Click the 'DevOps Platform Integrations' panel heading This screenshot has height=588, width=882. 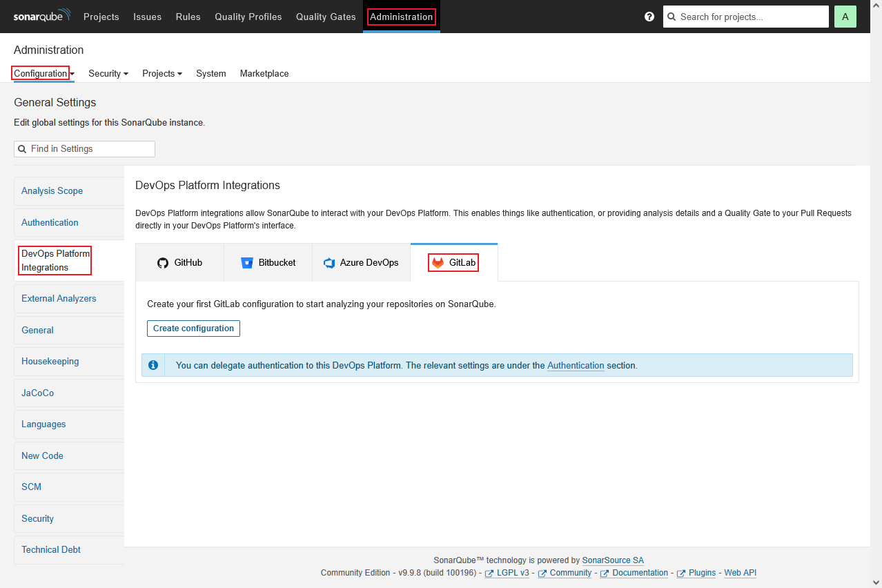[x=208, y=185]
